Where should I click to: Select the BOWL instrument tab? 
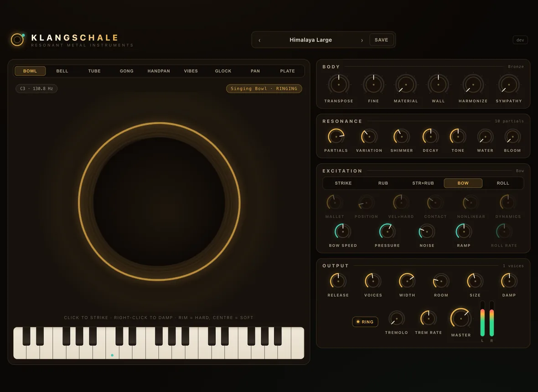coord(30,71)
